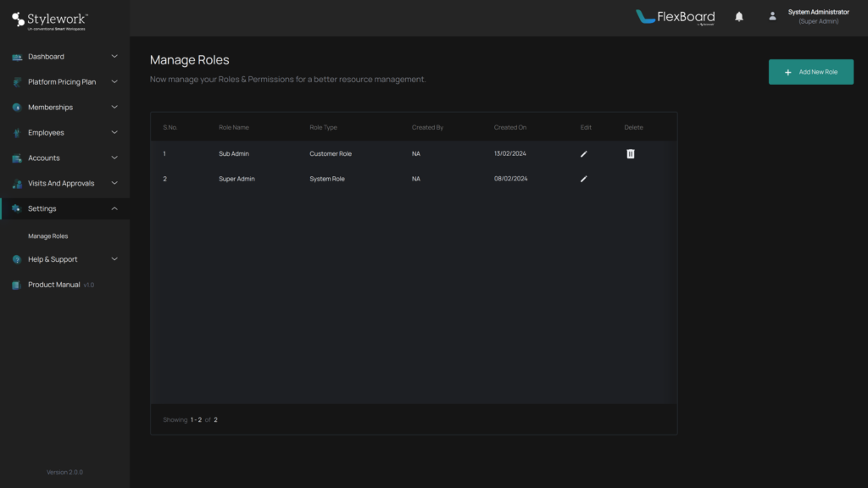This screenshot has height=488, width=868.
Task: Open notifications bell icon
Action: [x=739, y=17]
